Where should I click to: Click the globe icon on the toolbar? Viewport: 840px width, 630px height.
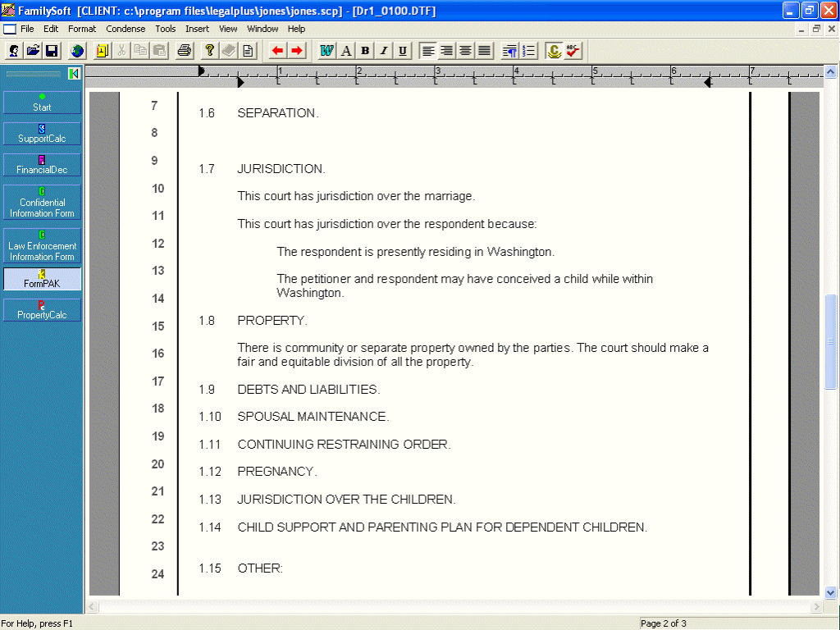(76, 50)
